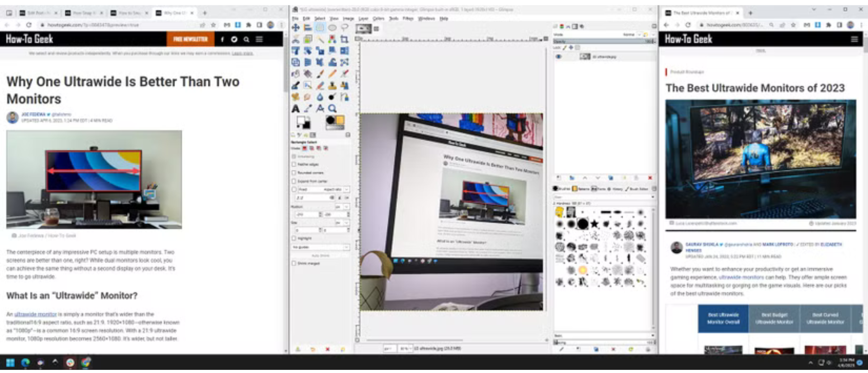The image size is (868, 373).
Task: Open the How-To Geek search icon in left browser
Action: point(246,39)
